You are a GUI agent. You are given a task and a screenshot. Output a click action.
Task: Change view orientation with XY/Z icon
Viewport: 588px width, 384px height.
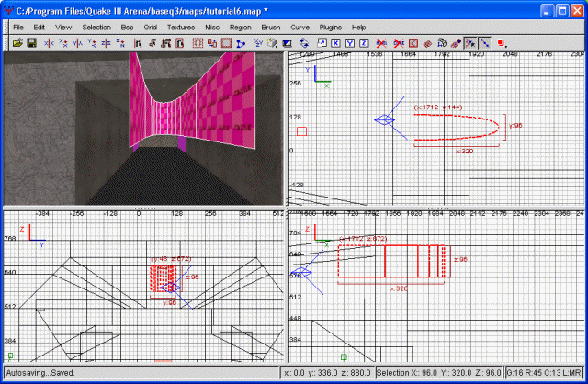(x=258, y=43)
